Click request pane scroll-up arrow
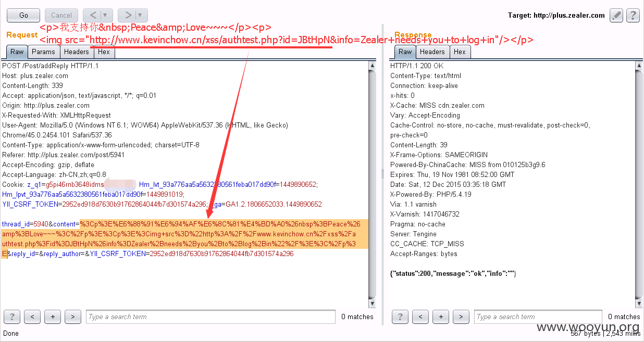This screenshot has height=342, width=644. click(372, 66)
